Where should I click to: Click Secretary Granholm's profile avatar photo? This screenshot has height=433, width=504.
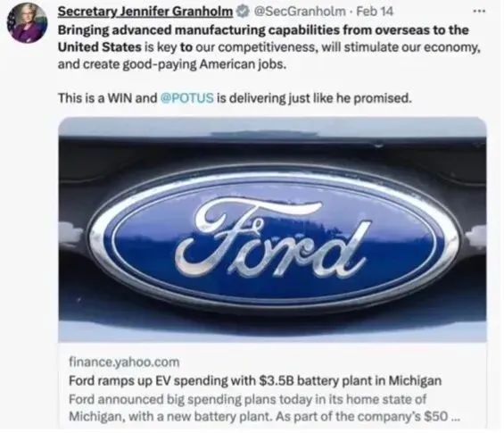click(x=28, y=23)
